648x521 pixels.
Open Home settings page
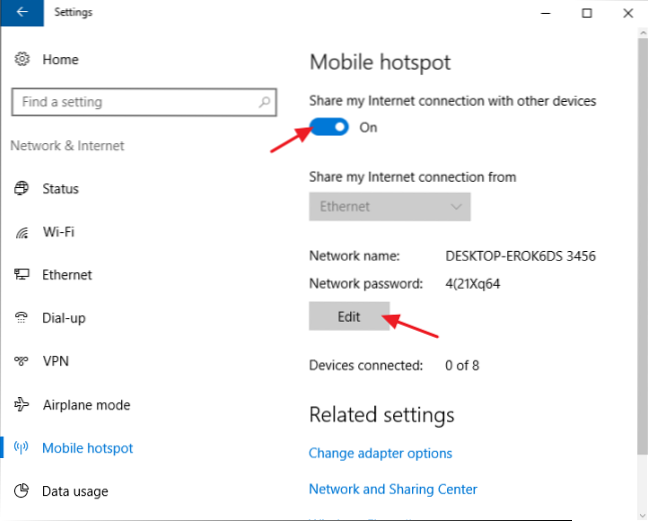pos(60,59)
